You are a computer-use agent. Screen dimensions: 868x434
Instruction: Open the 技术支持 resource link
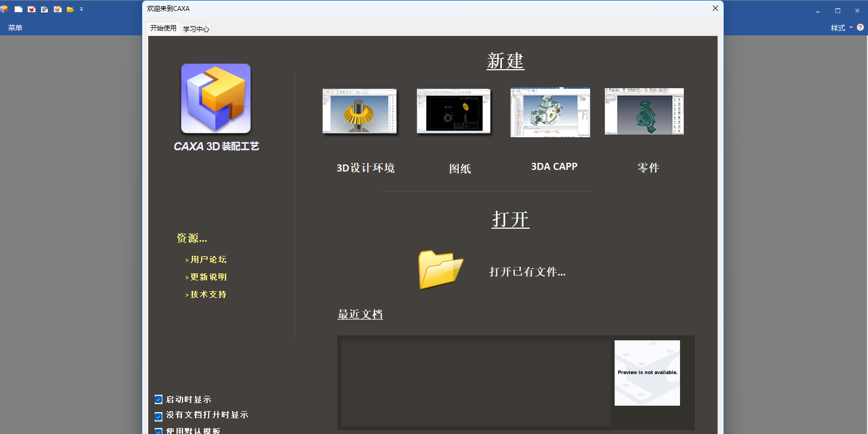208,295
